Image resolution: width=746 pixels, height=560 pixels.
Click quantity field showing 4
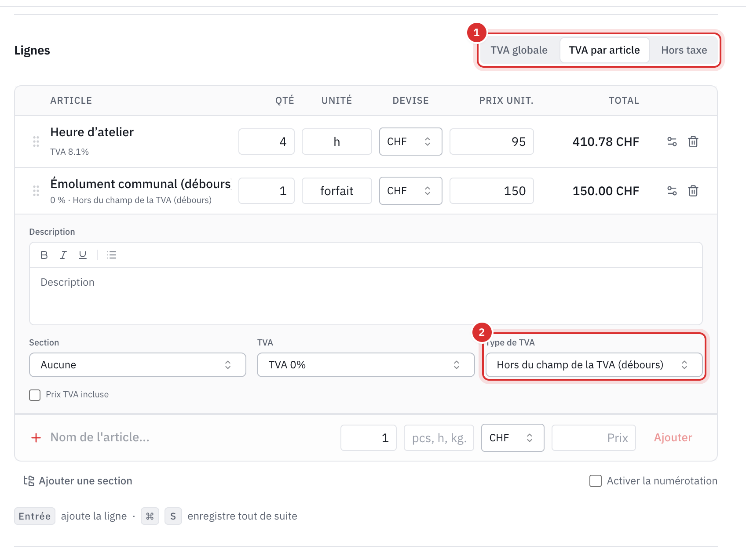pyautogui.click(x=267, y=142)
